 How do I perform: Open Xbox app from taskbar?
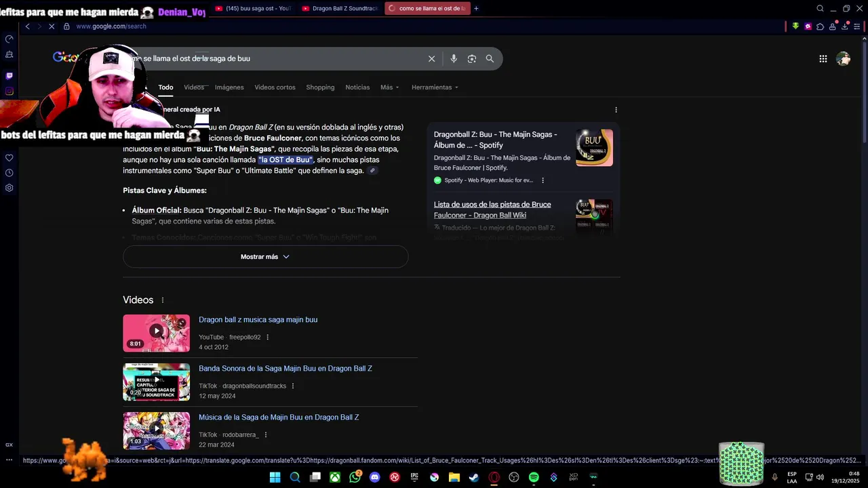coord(335,477)
